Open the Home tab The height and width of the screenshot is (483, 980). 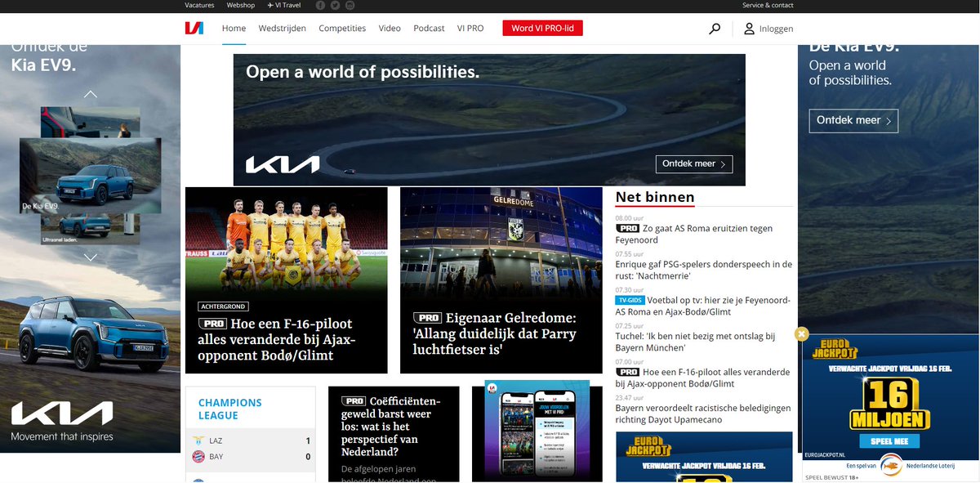[x=234, y=29]
